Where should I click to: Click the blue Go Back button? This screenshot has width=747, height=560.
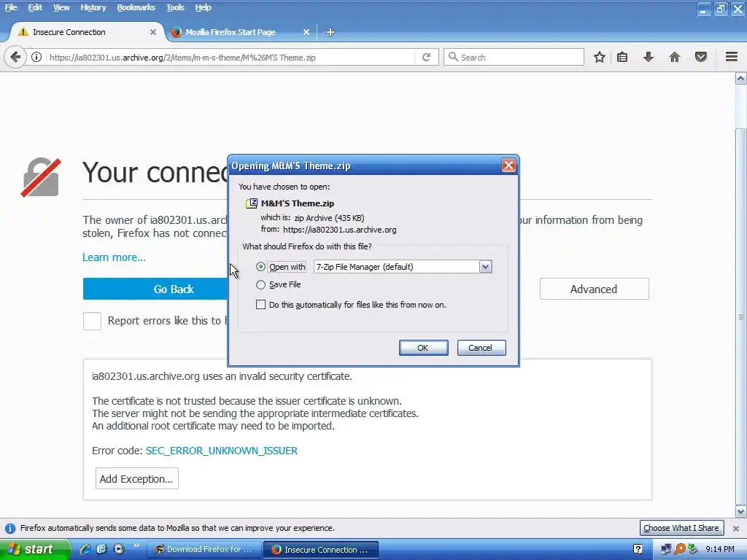point(155,289)
